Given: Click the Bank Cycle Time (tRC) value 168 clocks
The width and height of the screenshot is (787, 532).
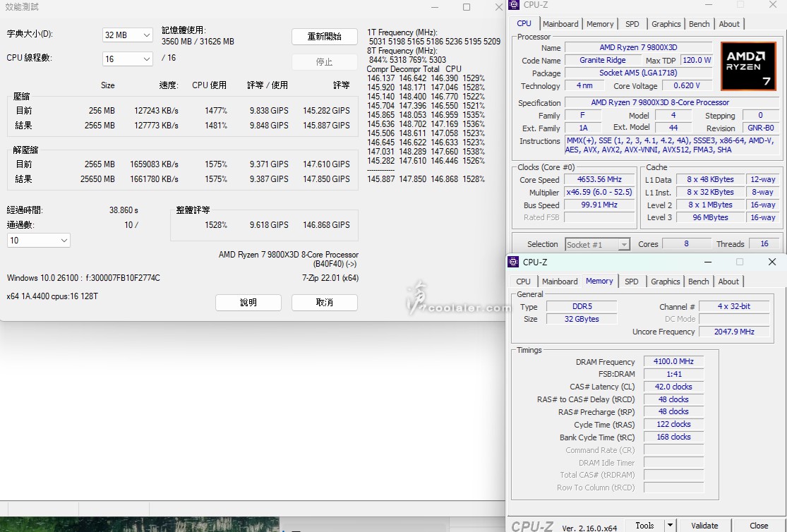Looking at the screenshot, I should [673, 437].
